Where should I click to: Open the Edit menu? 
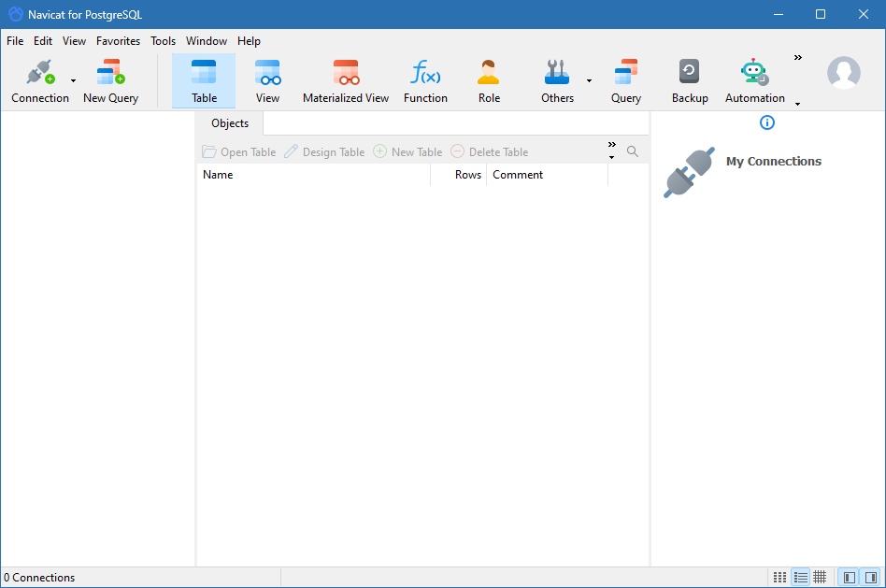click(x=43, y=41)
